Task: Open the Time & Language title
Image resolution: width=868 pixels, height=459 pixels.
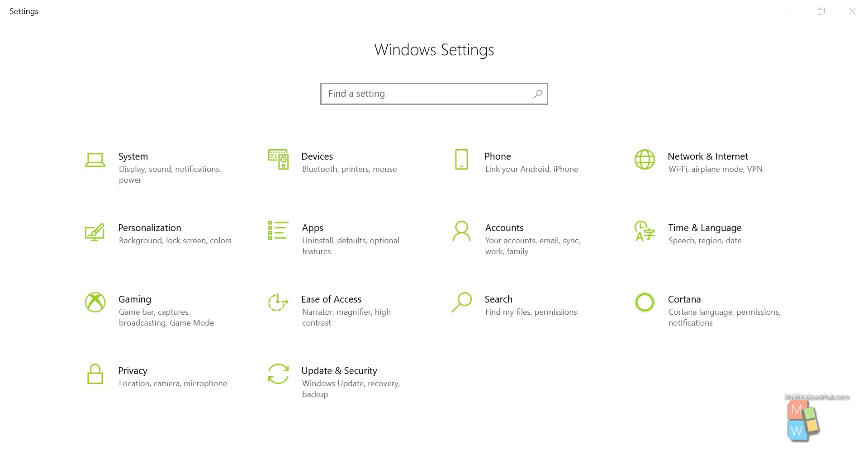Action: [x=705, y=228]
